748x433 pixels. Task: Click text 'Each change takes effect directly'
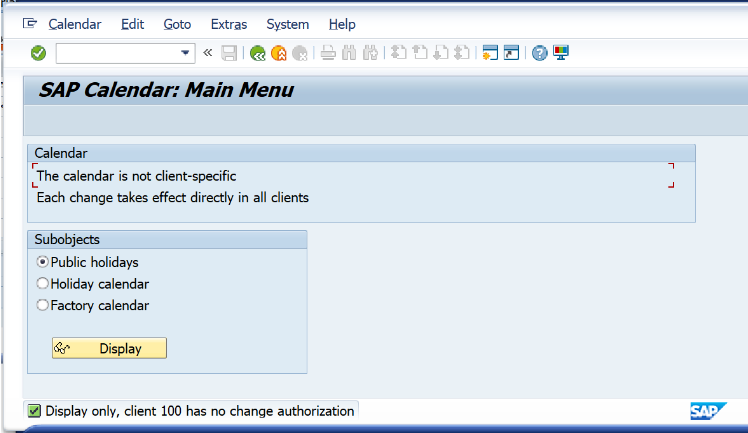136,197
